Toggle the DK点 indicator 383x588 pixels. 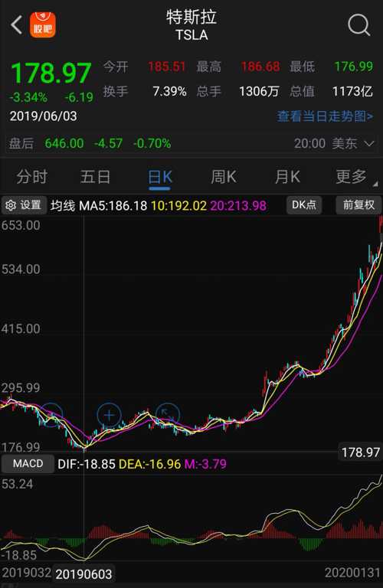[x=304, y=204]
